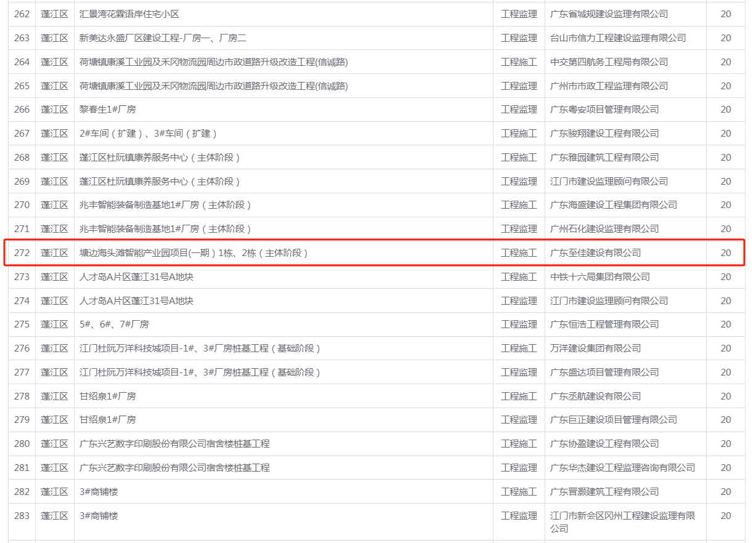Select company 万洋建设集团有限公司
Viewport: 756px width, 543px height.
coord(595,348)
